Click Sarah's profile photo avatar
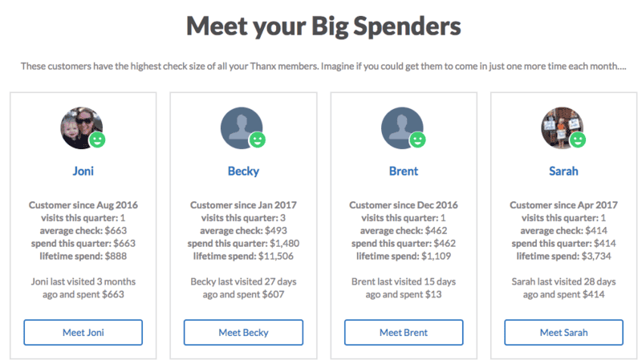 tap(563, 128)
